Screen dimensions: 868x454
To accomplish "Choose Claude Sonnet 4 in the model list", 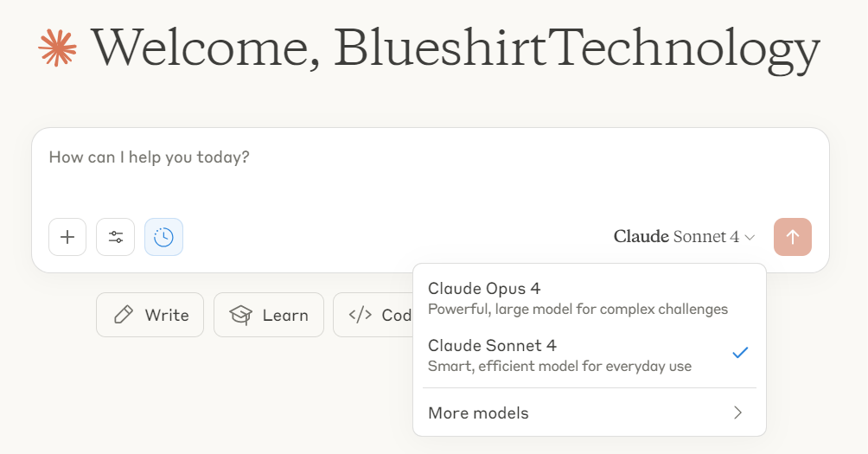I will [590, 355].
